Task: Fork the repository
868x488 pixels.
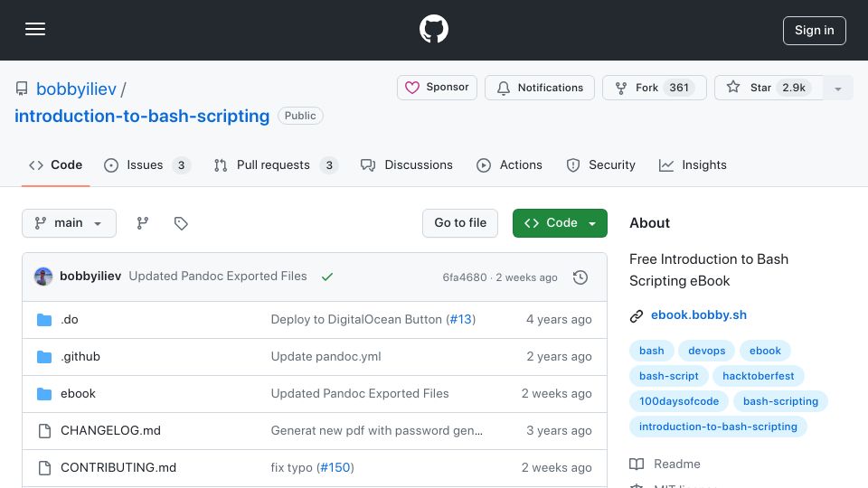Action: click(655, 88)
